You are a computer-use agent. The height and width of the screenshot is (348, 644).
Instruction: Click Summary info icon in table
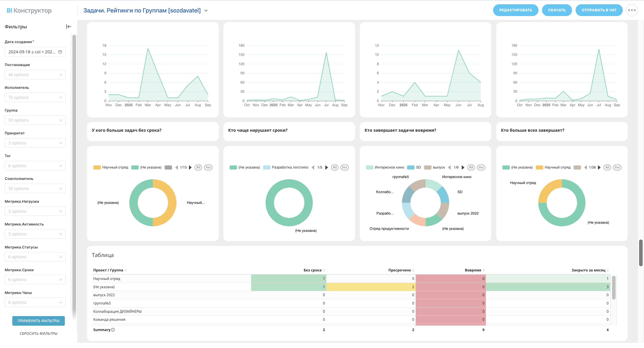tap(113, 330)
